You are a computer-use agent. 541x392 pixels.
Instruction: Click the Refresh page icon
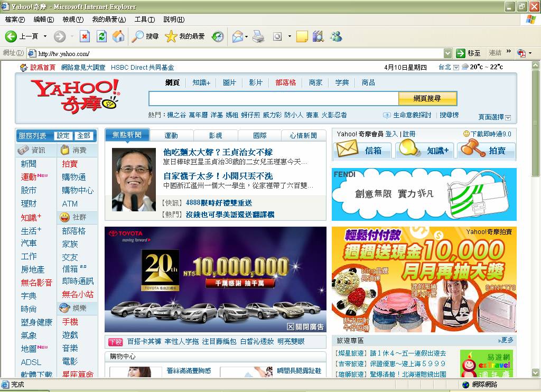(x=101, y=36)
